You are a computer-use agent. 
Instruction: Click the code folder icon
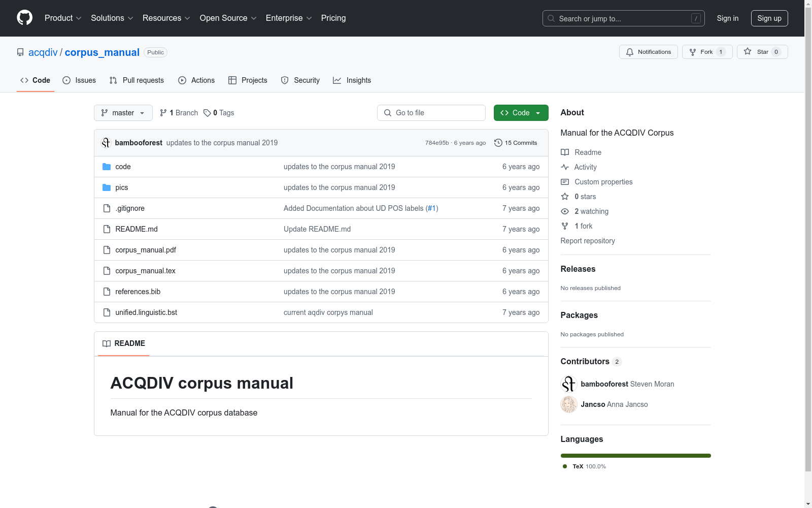(x=107, y=167)
